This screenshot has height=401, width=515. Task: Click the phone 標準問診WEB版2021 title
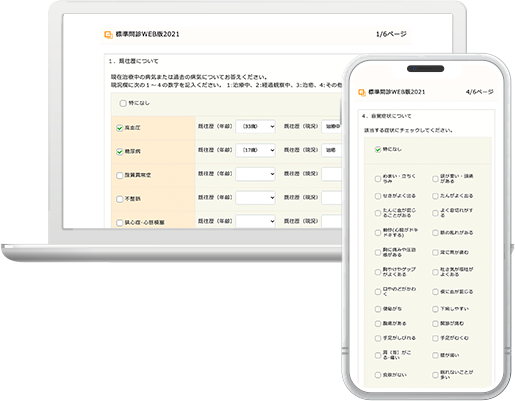pos(397,92)
